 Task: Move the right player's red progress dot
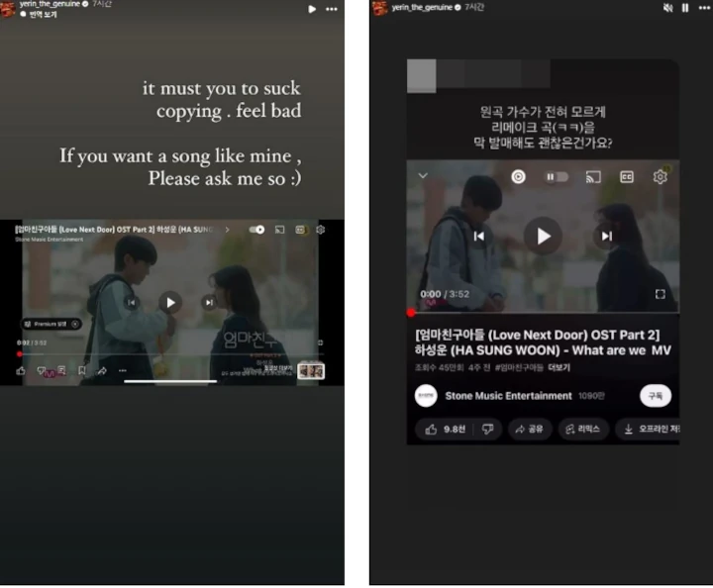pyautogui.click(x=411, y=313)
